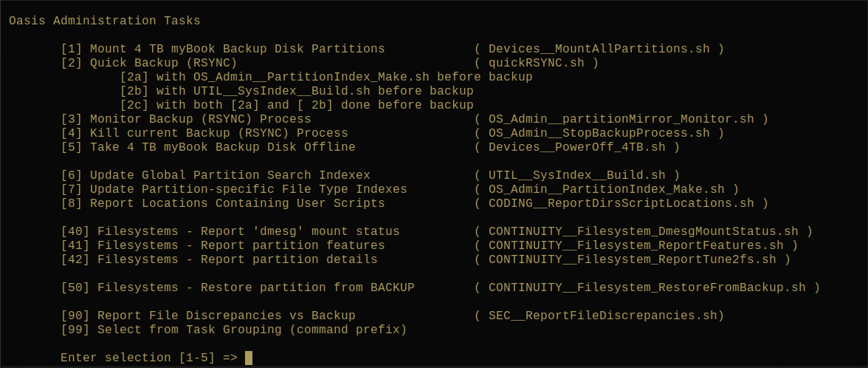This screenshot has height=368, width=868.
Task: Click menu option [1] Mount 4 TB myBook Backup
Action: [222, 49]
